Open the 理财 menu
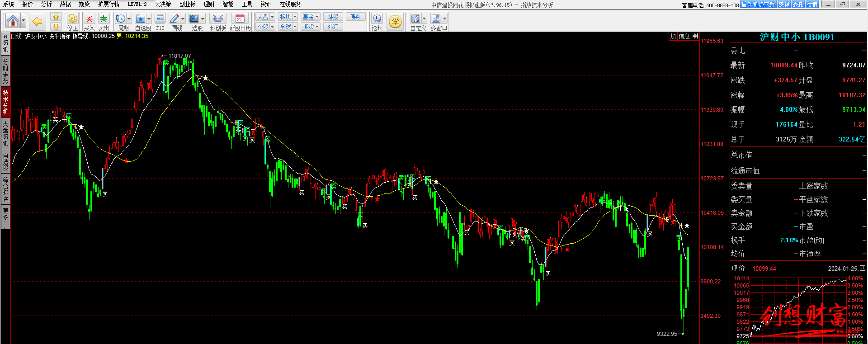 coord(209,4)
